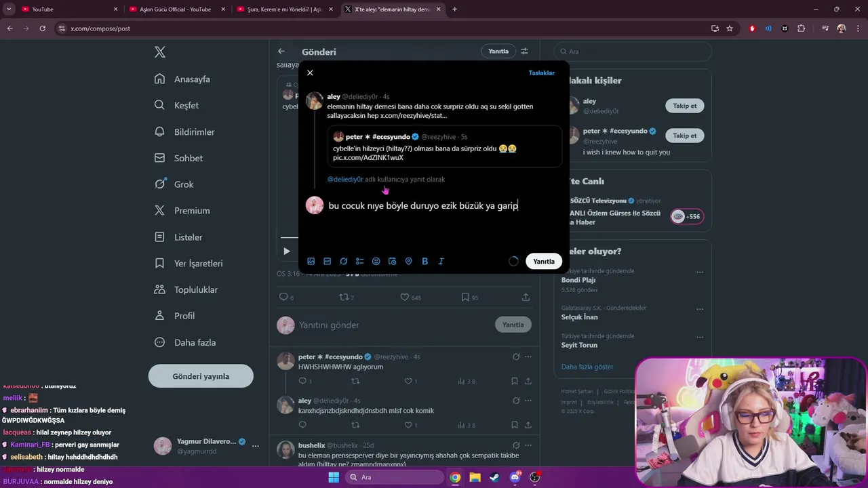Add a GIF with the GIF icon

coord(328,261)
